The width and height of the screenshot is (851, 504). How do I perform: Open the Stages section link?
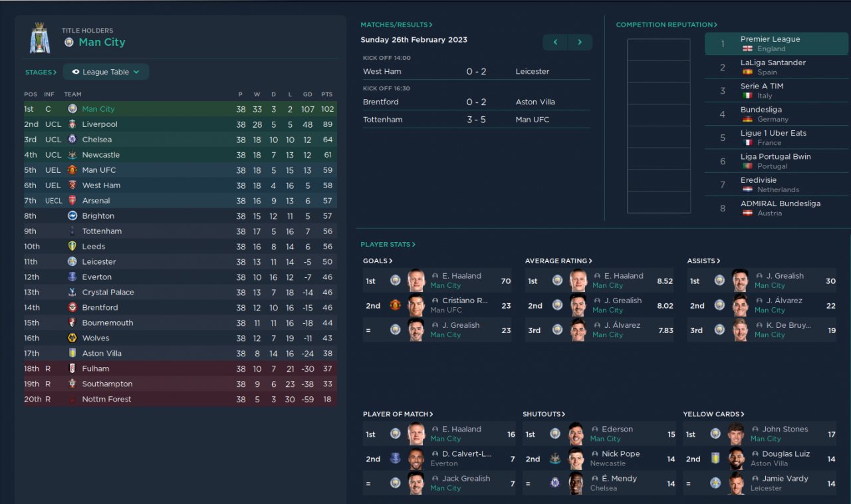[x=41, y=72]
